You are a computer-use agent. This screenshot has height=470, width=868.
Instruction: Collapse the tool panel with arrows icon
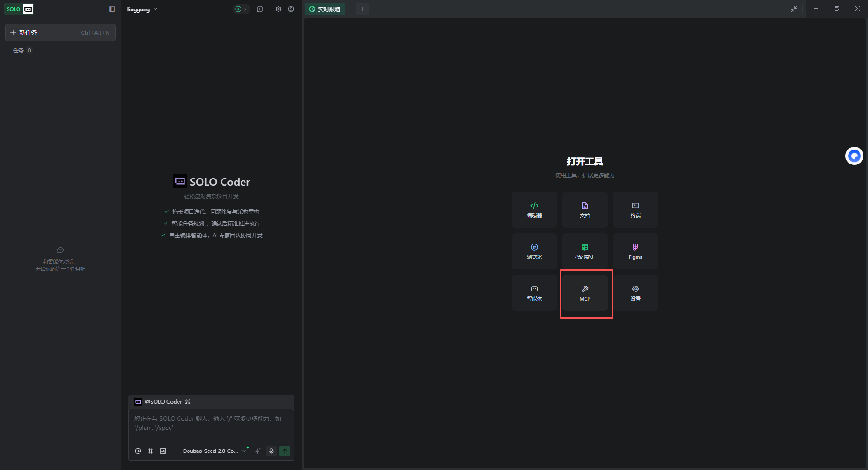point(794,9)
